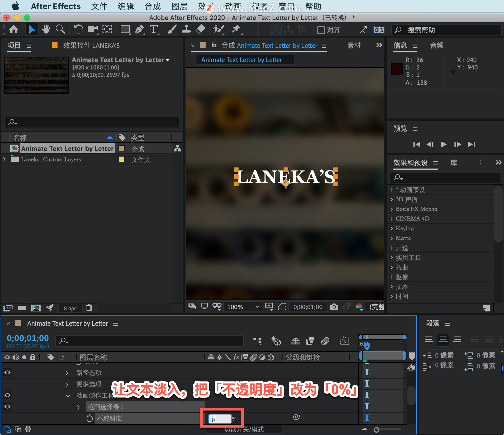Expand the Boris FX Mocha category
Screen dimensions: 504x435
pyautogui.click(x=392, y=209)
